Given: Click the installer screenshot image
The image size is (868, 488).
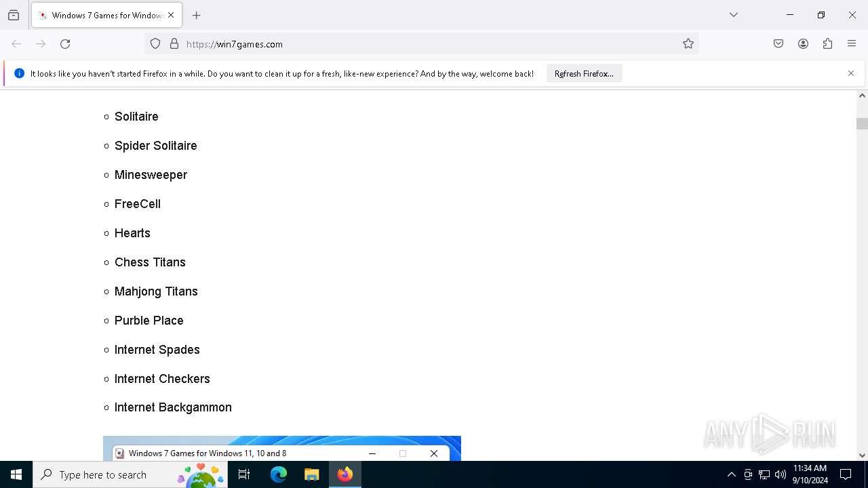Looking at the screenshot, I should (x=282, y=449).
